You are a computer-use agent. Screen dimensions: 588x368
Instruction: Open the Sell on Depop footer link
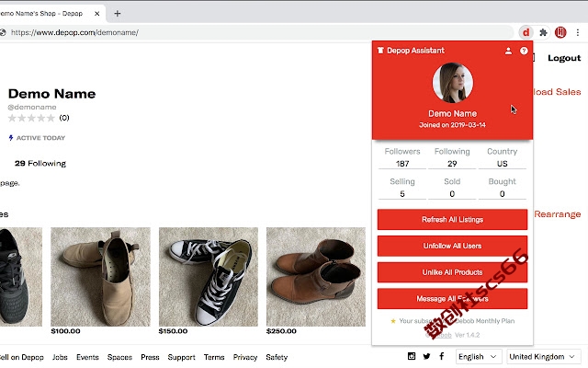(22, 357)
